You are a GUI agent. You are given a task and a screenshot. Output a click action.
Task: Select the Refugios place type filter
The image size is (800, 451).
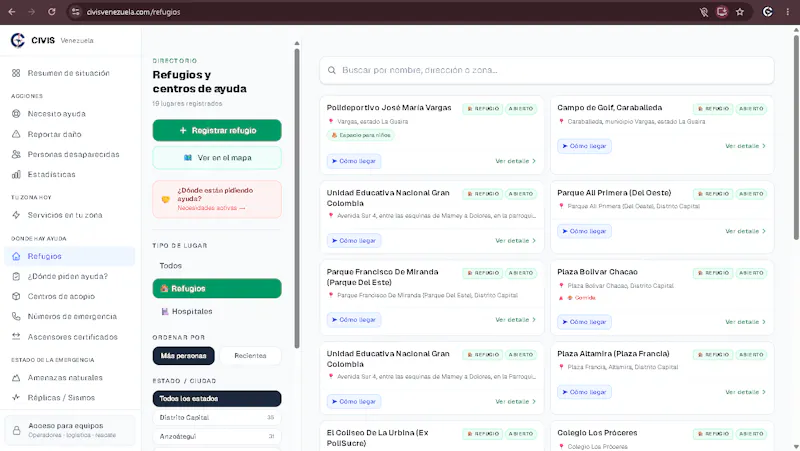[x=217, y=288]
